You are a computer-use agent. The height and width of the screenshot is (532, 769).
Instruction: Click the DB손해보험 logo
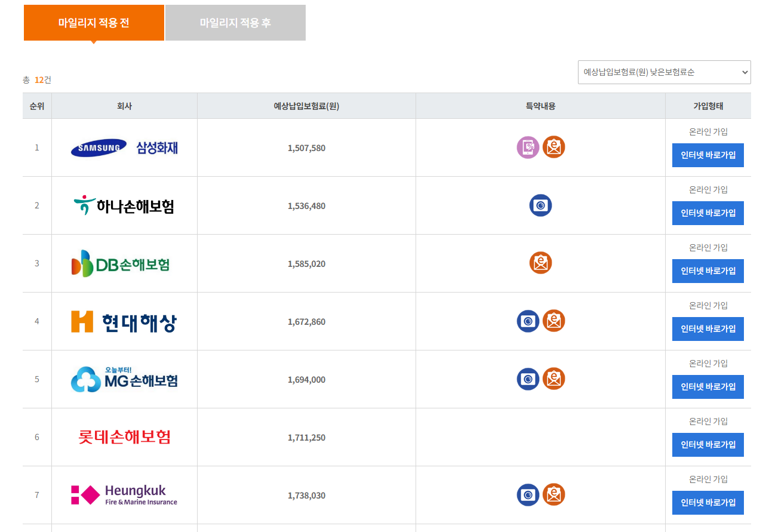coord(121,263)
